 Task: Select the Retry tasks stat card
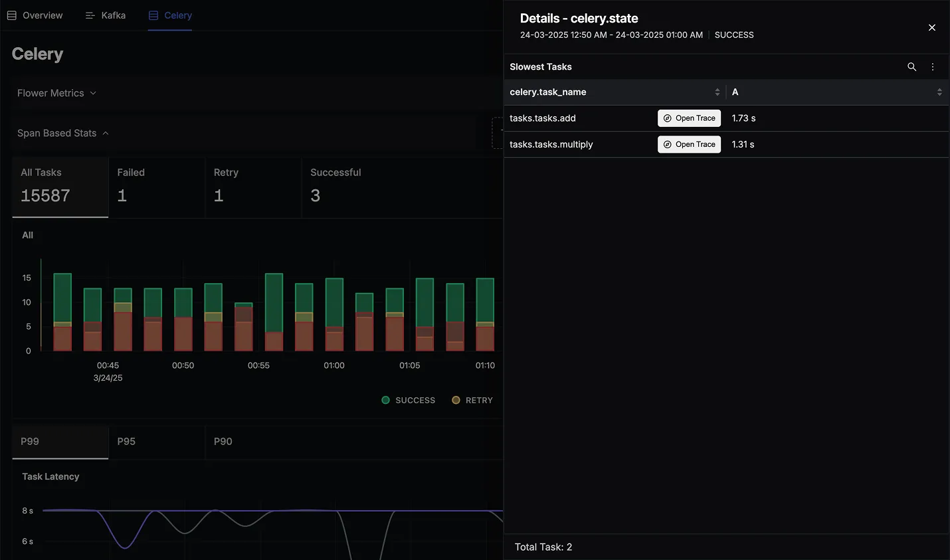[x=253, y=187]
